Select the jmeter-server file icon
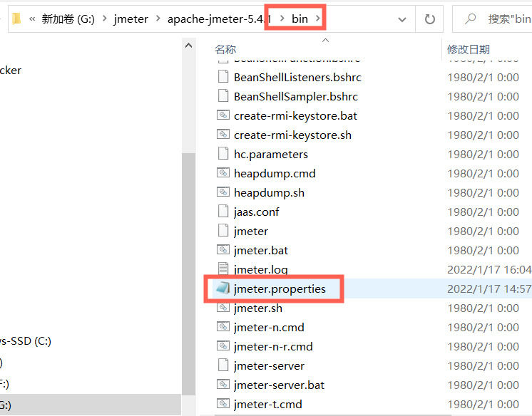The height and width of the screenshot is (416, 532). click(x=223, y=365)
